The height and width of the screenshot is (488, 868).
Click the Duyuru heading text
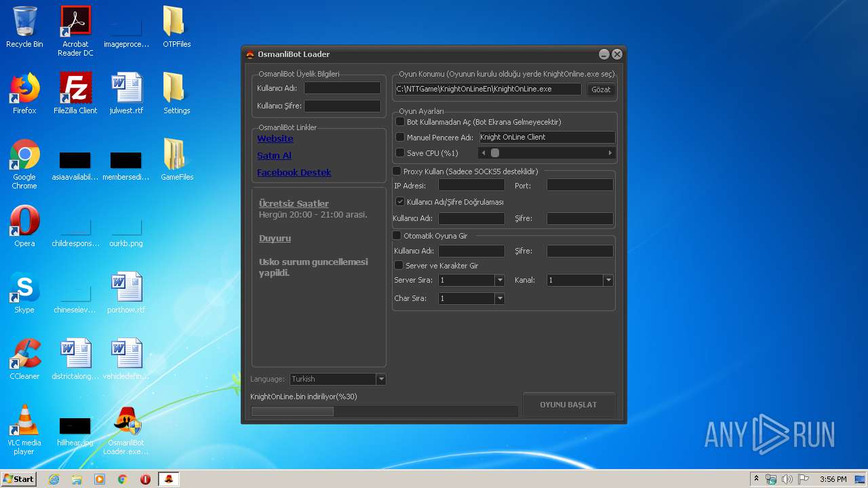pos(275,239)
